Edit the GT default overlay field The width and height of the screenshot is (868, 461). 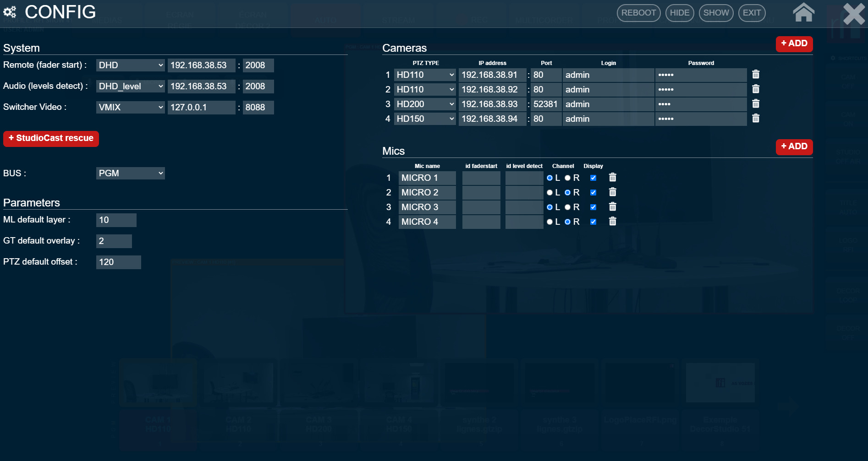(114, 241)
